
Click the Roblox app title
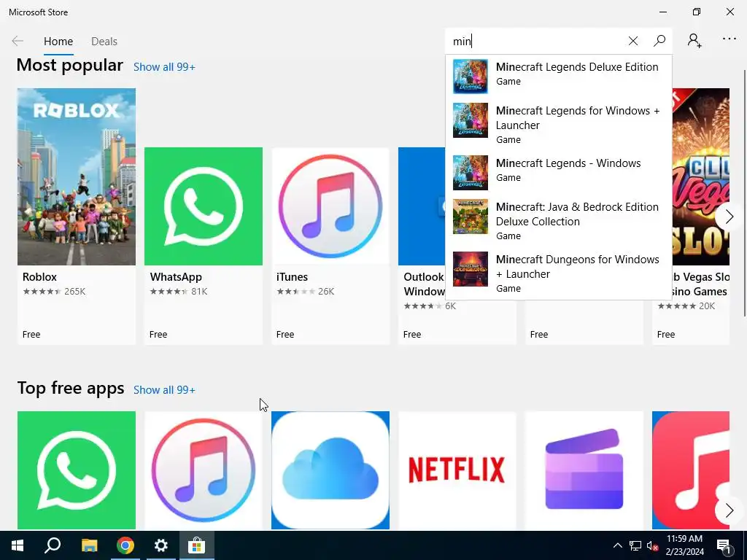tap(39, 276)
